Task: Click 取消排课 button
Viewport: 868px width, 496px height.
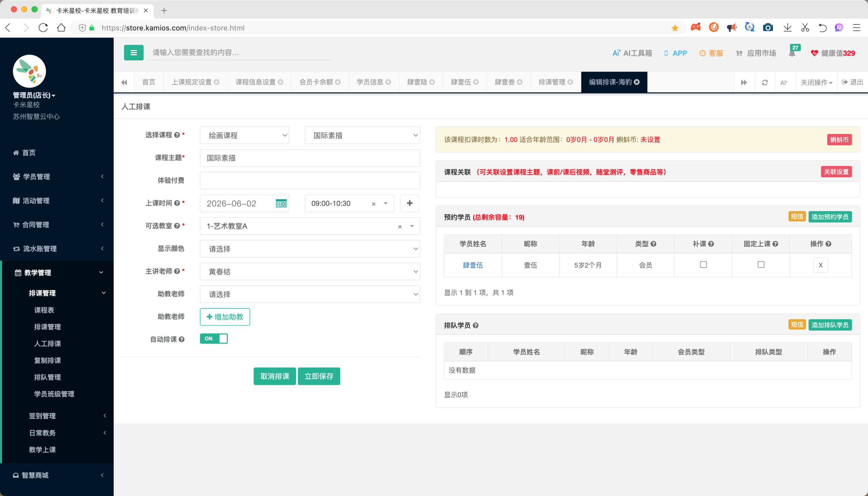Action: point(274,376)
